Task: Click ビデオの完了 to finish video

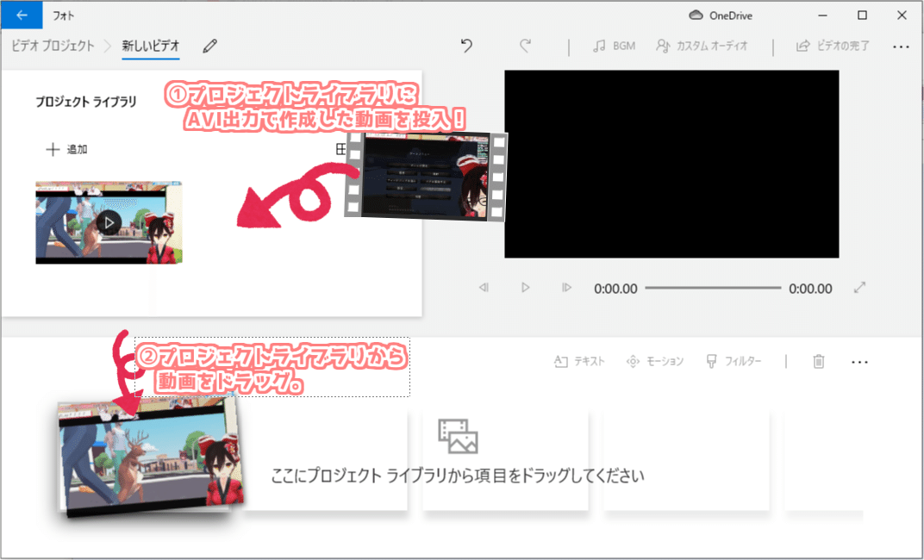Action: coord(833,46)
